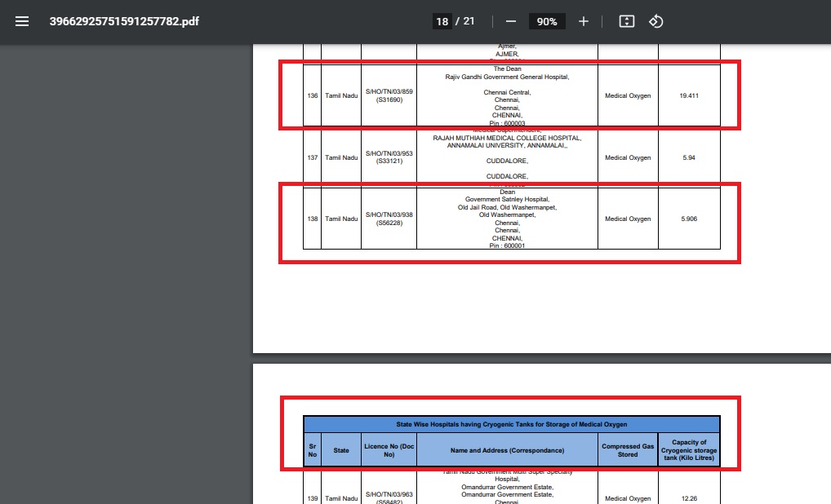This screenshot has height=504, width=831.
Task: Click ANNAMALAI UNIVERSITY address line
Action: [x=507, y=146]
